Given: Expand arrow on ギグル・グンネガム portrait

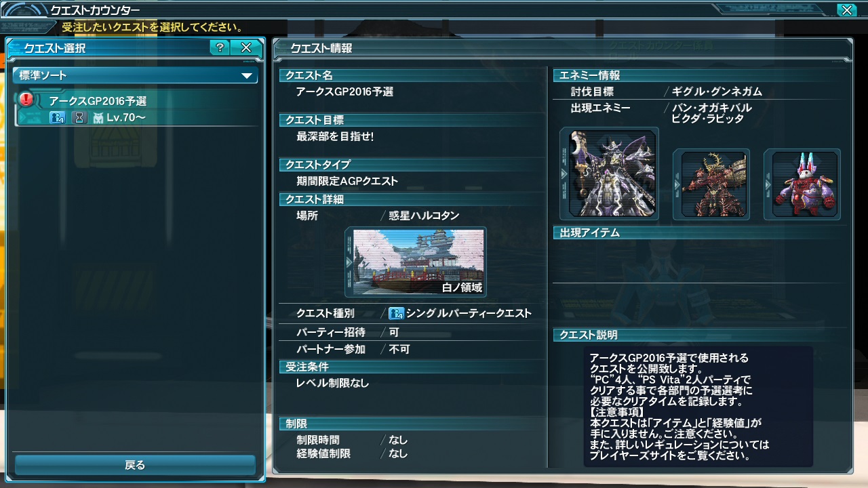Looking at the screenshot, I should click(565, 174).
